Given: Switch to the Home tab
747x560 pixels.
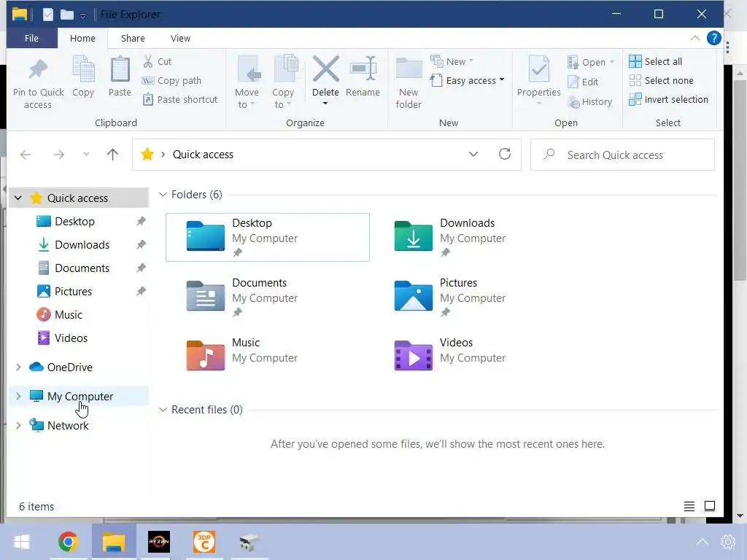Looking at the screenshot, I should click(x=83, y=38).
